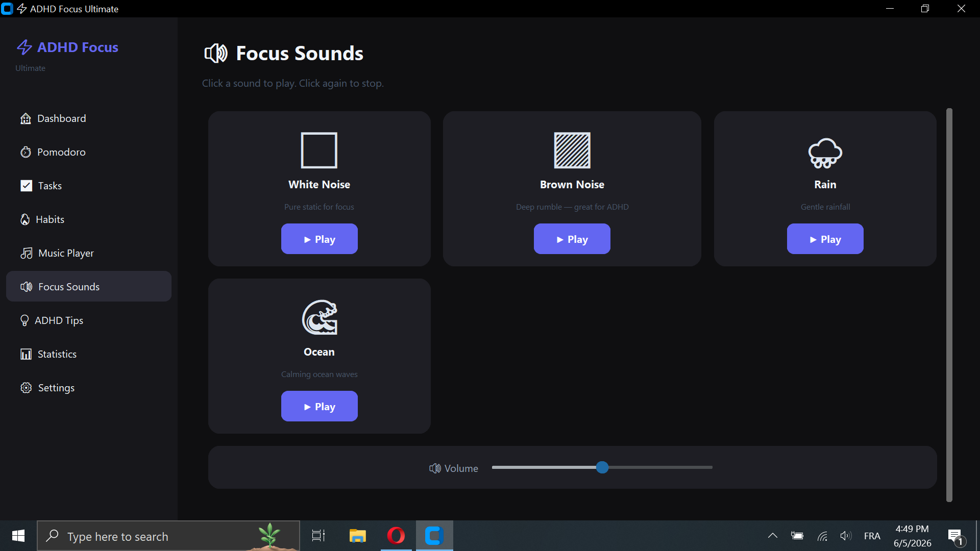Click the Focus Sounds header speaker icon

[216, 53]
